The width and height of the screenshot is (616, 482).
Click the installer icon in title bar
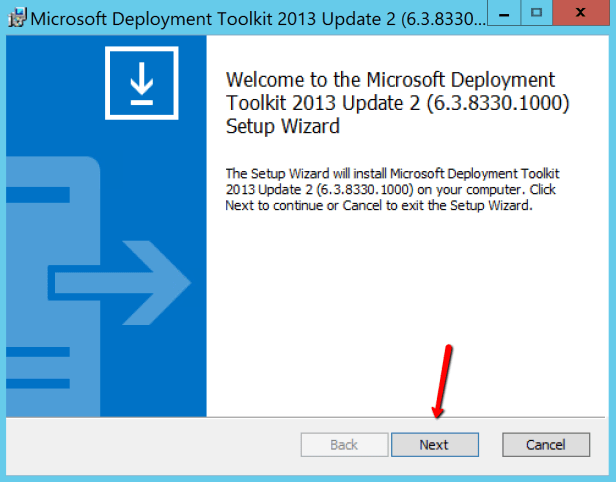[x=17, y=17]
